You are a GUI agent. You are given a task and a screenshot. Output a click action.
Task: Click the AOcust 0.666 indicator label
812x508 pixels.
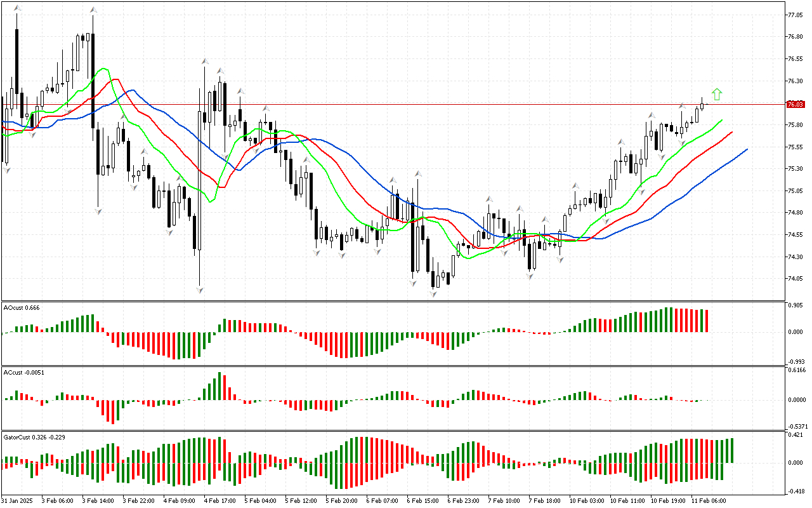[x=22, y=308]
